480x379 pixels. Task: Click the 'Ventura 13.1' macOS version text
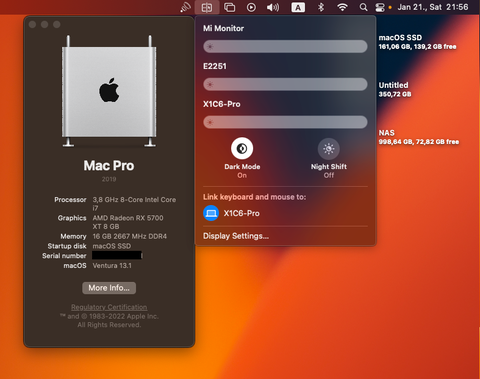coord(112,266)
